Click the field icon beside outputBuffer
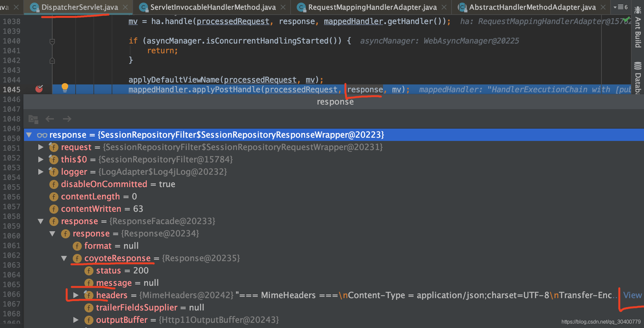644x328 pixels. [89, 320]
